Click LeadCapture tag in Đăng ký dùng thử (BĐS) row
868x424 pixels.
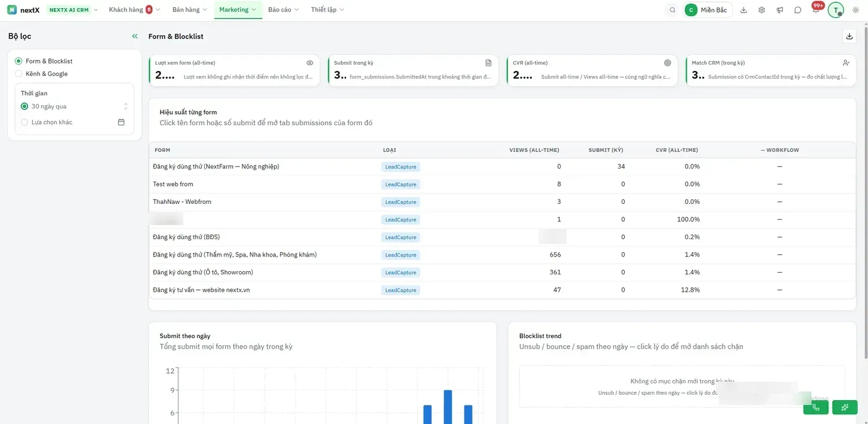(401, 237)
